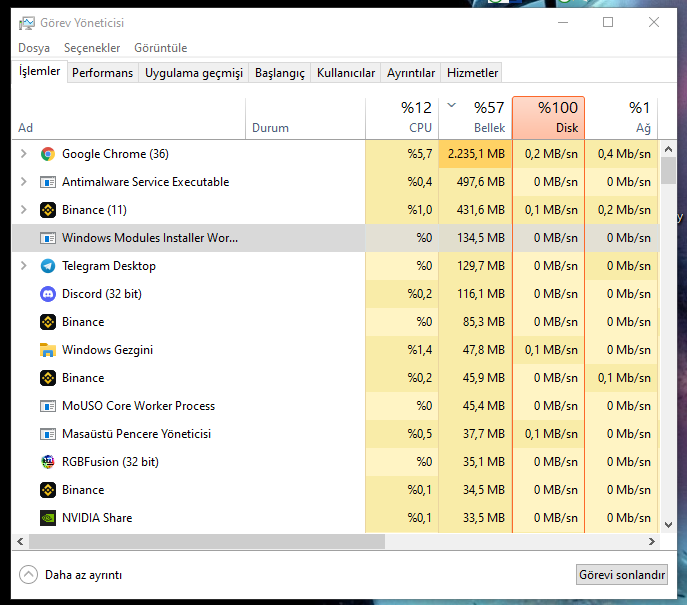
Task: Sort by the Disk column header
Action: point(549,118)
